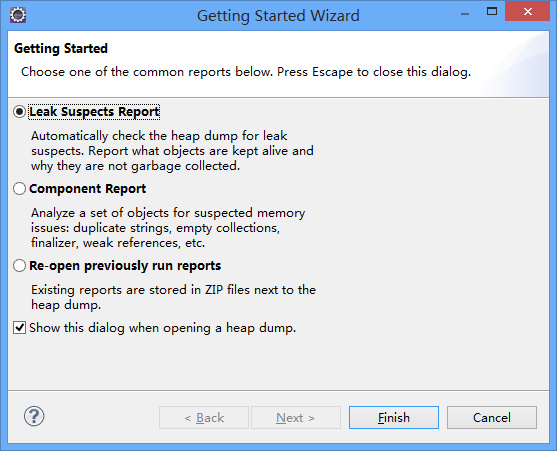Select the Component Report radio button

[19, 189]
